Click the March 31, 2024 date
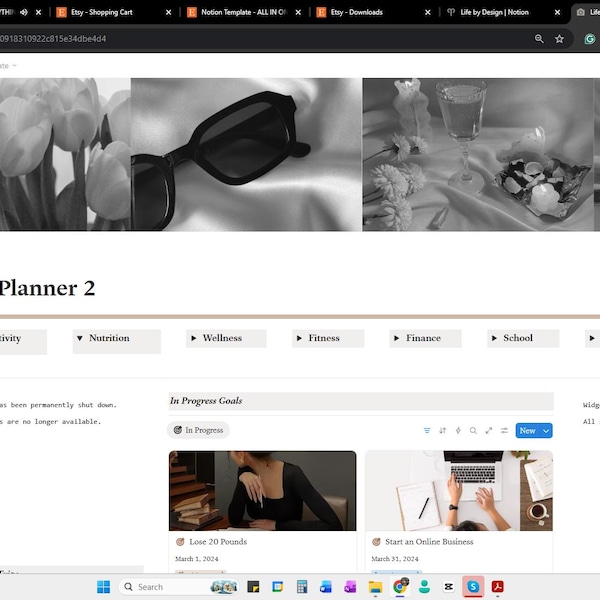Image resolution: width=600 pixels, height=600 pixels. pos(395,559)
